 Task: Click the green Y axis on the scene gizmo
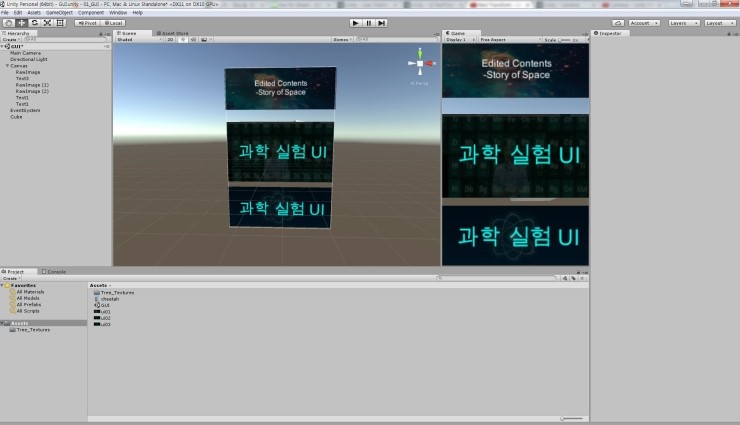coord(420,53)
